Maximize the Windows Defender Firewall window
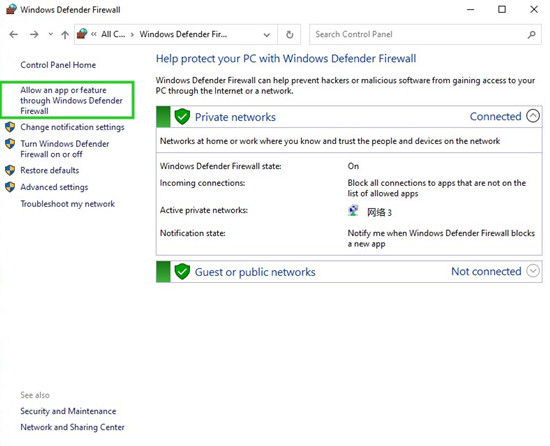Image resolution: width=550 pixels, height=446 pixels. point(502,9)
